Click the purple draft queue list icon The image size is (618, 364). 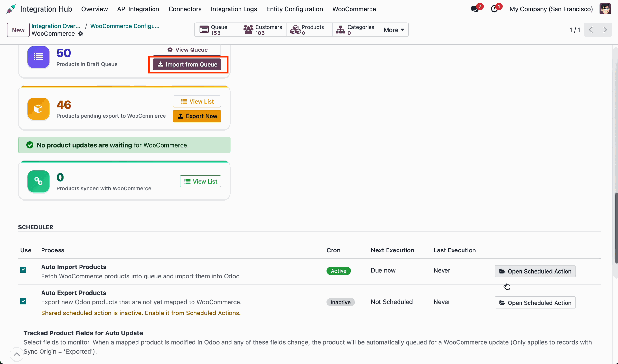tap(38, 57)
